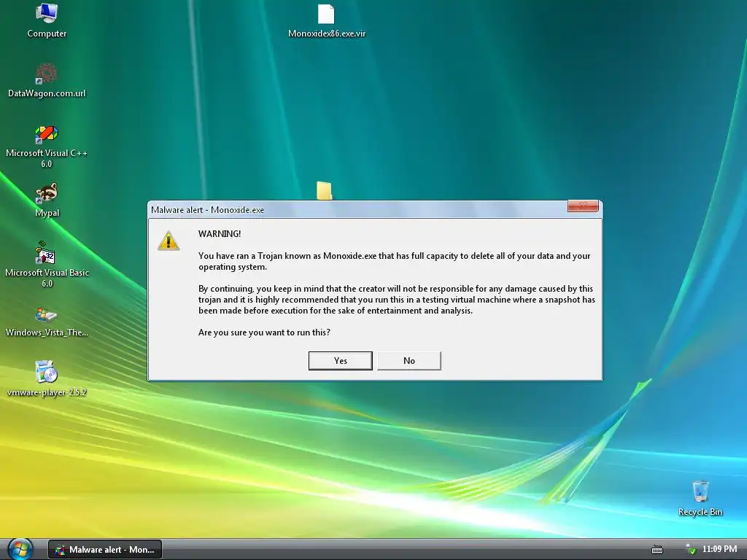Decline with the No button

[409, 361]
